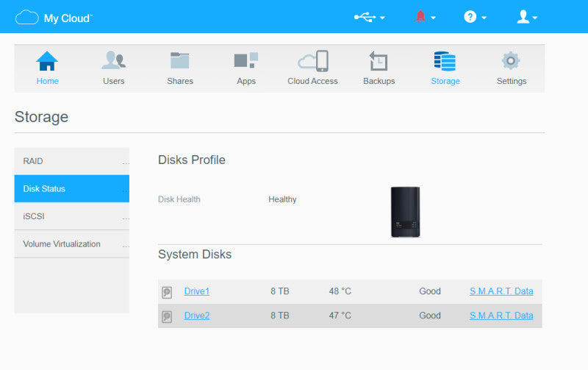
Task: Select the Apps label in navigation
Action: click(246, 81)
